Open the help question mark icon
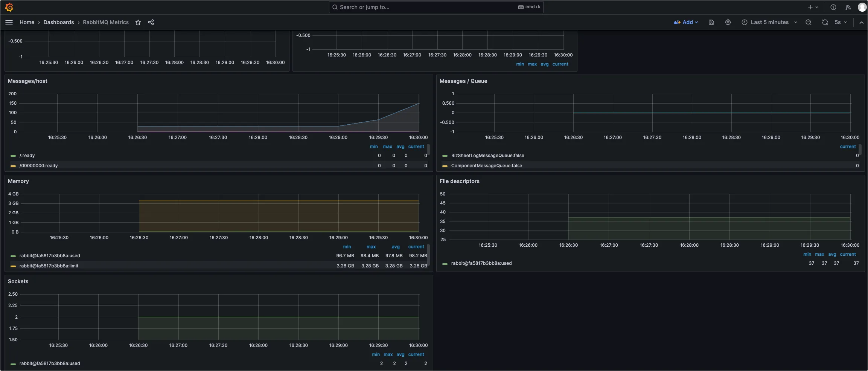Image resolution: width=868 pixels, height=371 pixels. [x=833, y=7]
